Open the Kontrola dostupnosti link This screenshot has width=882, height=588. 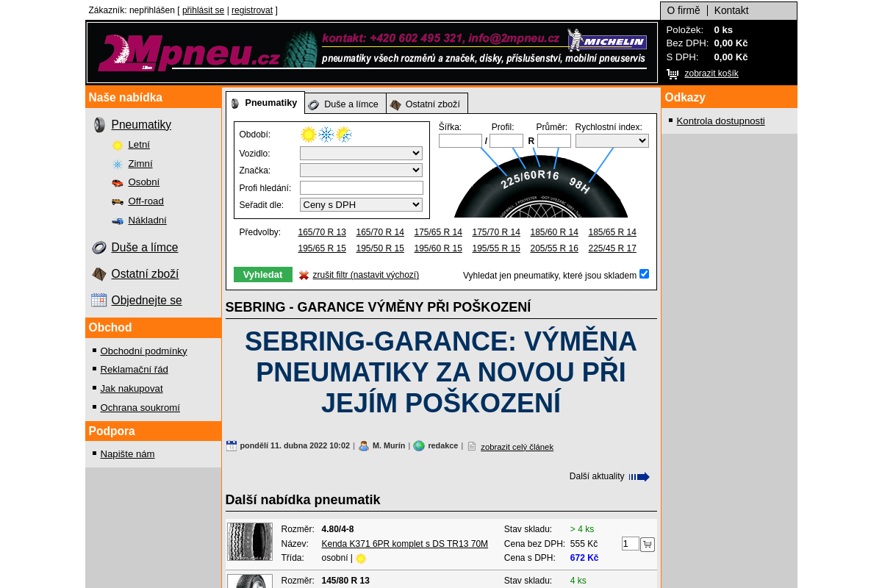coord(720,121)
